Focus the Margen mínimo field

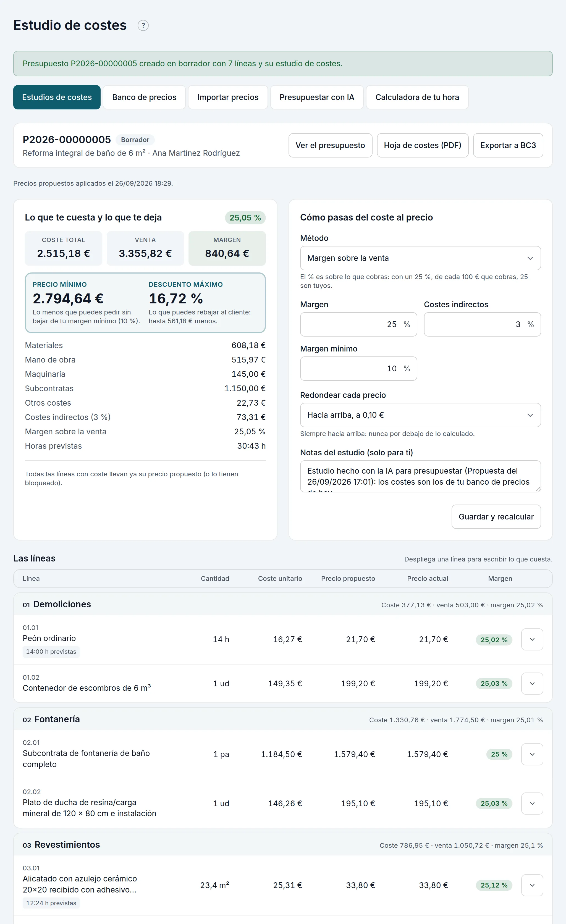point(358,369)
